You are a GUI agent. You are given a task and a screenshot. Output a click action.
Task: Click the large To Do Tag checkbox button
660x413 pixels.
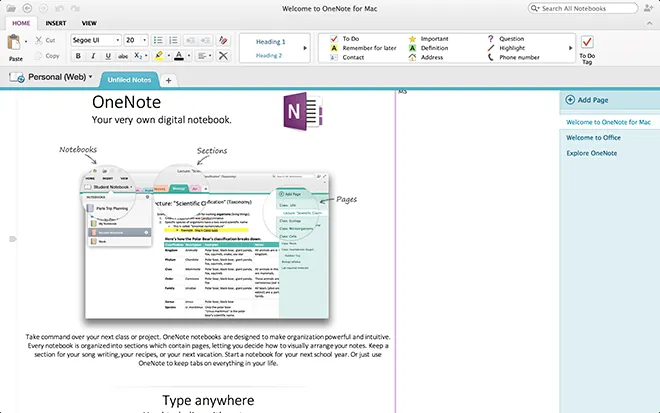coord(587,49)
